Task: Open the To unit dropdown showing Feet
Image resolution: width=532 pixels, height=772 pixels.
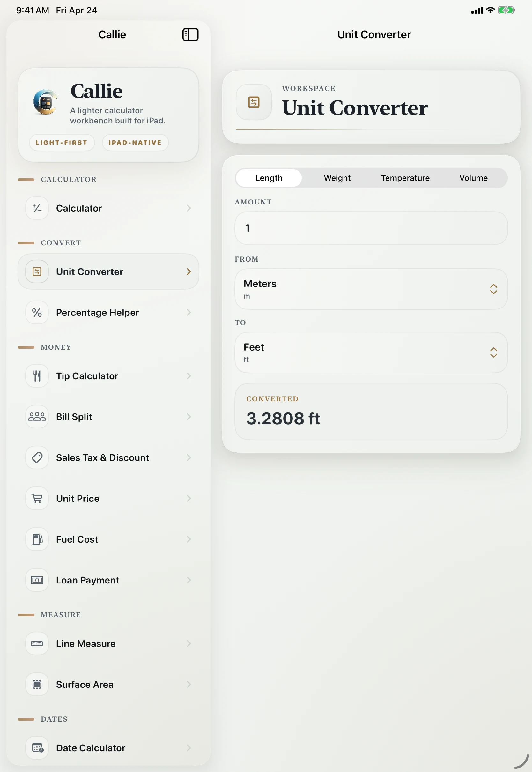Action: pyautogui.click(x=371, y=352)
